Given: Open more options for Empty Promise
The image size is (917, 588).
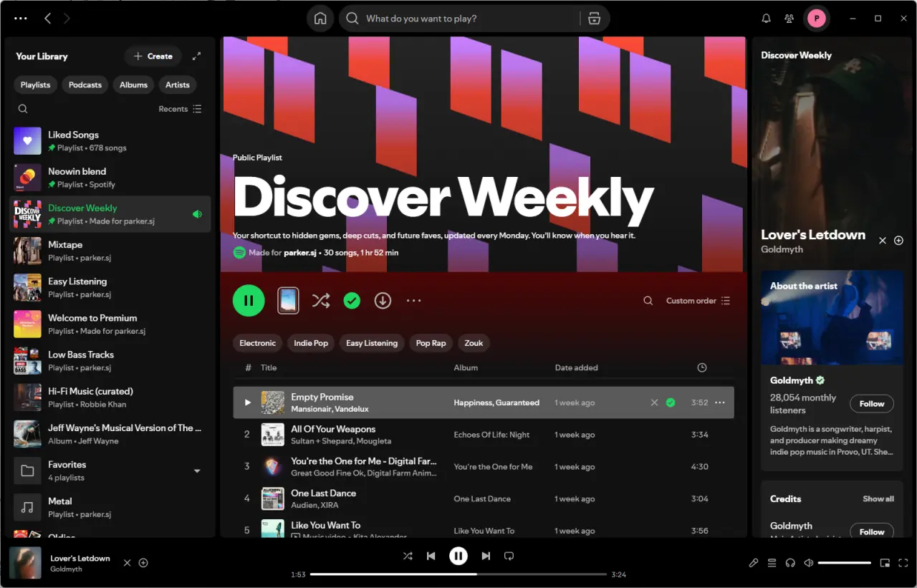Looking at the screenshot, I should pyautogui.click(x=720, y=403).
